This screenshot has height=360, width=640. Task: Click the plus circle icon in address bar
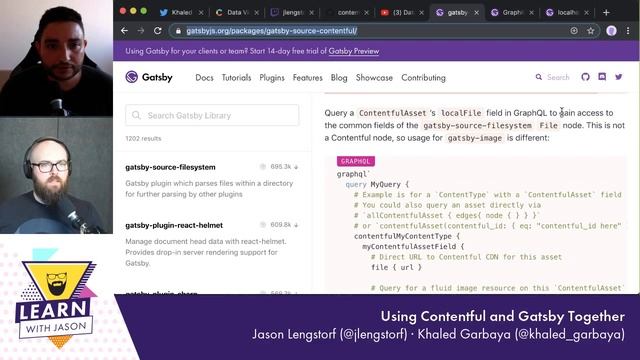(x=574, y=31)
